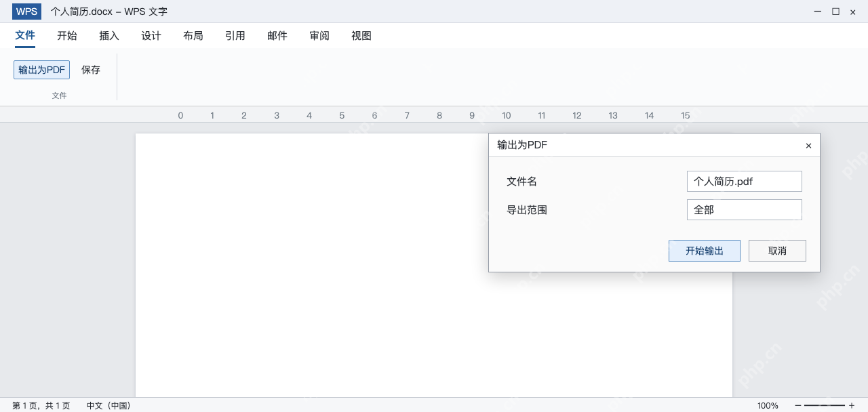
Task: Switch to the 开始 tab
Action: (x=67, y=36)
